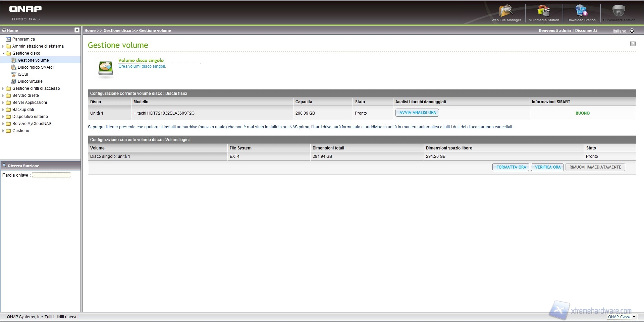Viewport: 644px width, 322px height.
Task: Collapse the left sidebar with arrow icon
Action: pyautogui.click(x=77, y=30)
